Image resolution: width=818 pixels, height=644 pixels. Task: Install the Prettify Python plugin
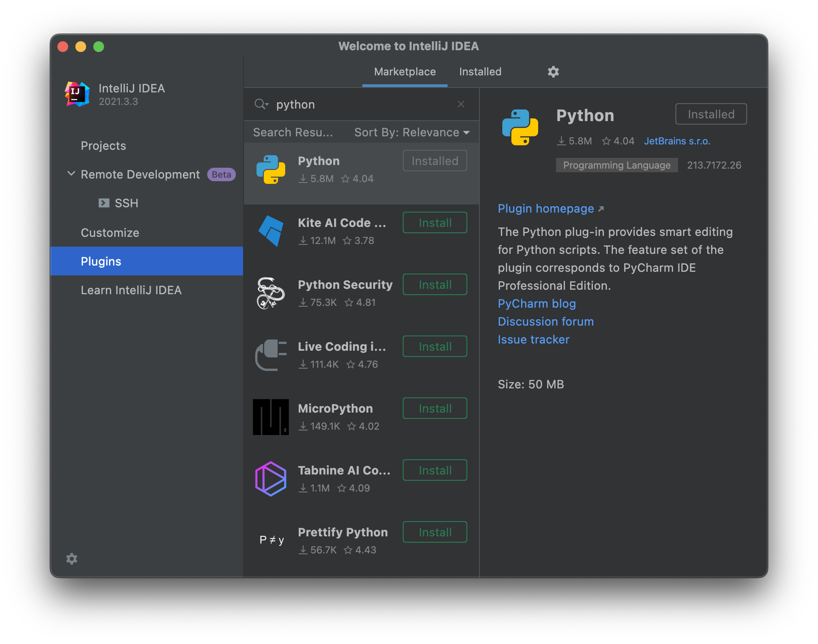[435, 532]
